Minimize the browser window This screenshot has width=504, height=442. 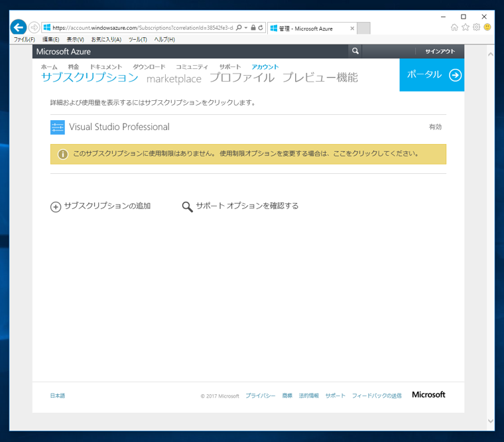(x=443, y=17)
